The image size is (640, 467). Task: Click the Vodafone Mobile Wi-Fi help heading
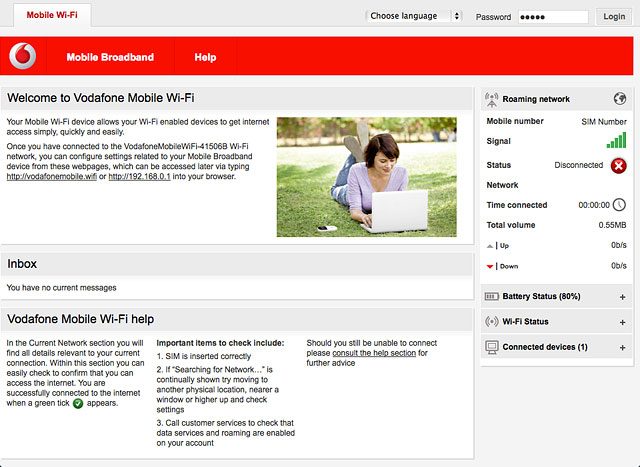[x=80, y=319]
